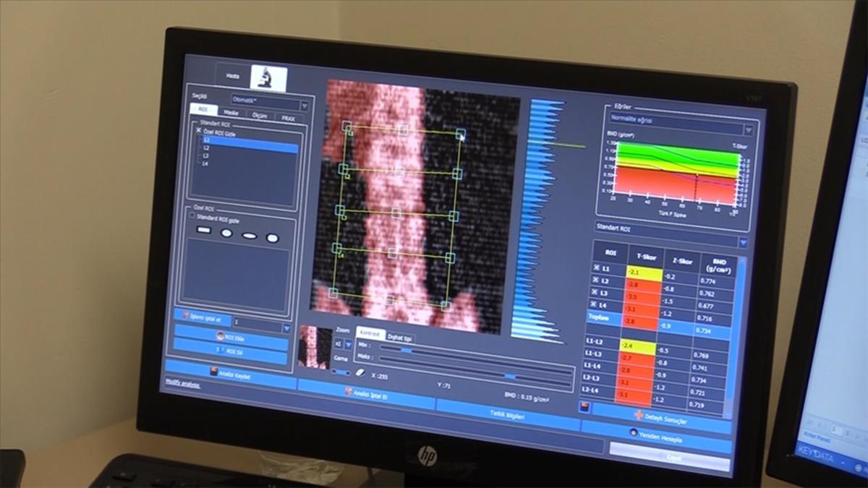Uncheck the L1 row checkbox in results table
This screenshot has width=868, height=488.
(x=597, y=268)
